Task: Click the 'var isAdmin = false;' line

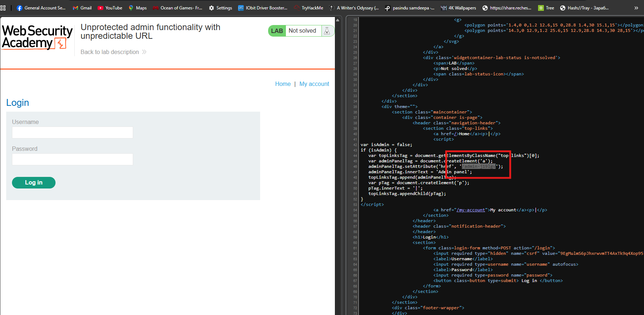Action: click(x=386, y=145)
